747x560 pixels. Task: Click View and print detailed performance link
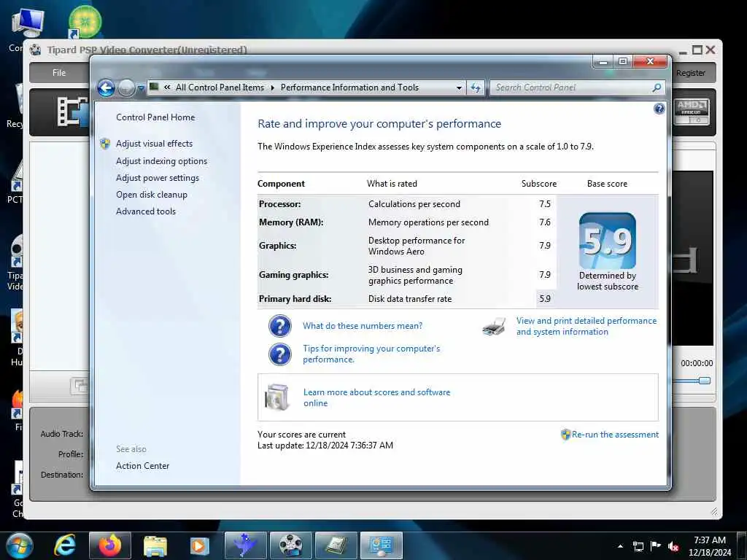(x=587, y=326)
